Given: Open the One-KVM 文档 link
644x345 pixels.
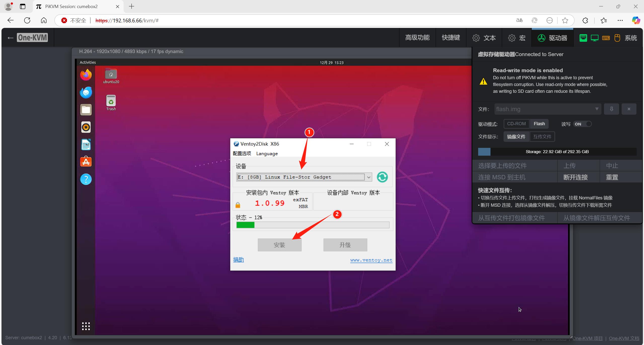Looking at the screenshot, I should pos(624,338).
